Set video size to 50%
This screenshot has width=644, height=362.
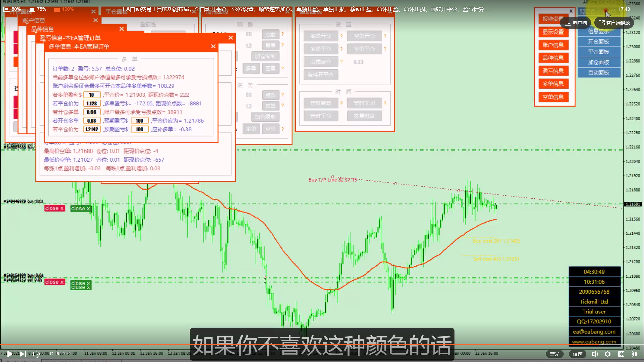pos(12,9)
